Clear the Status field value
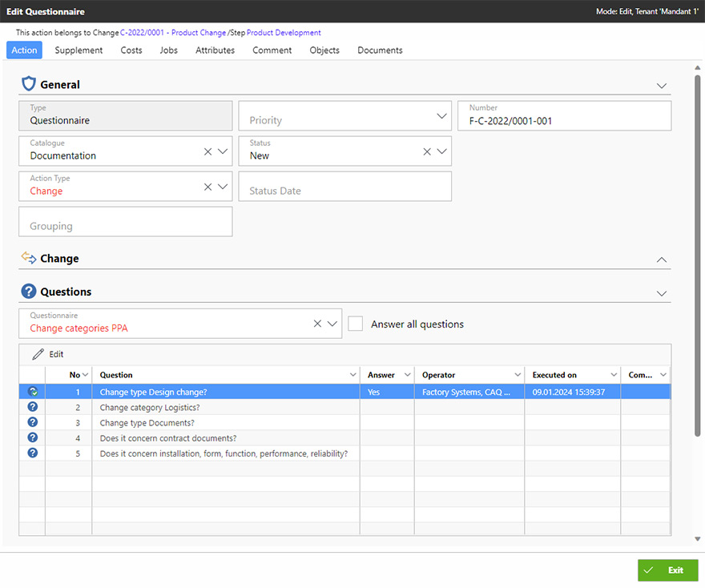705x588 pixels. pyautogui.click(x=427, y=151)
